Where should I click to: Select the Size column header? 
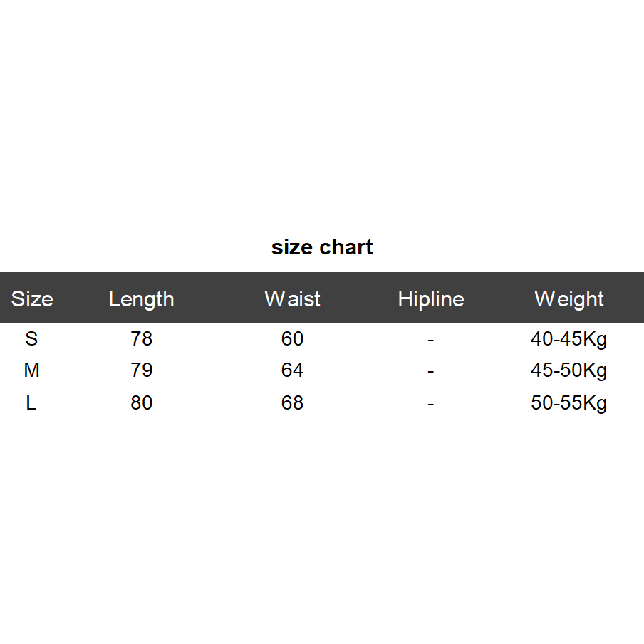pyautogui.click(x=32, y=299)
